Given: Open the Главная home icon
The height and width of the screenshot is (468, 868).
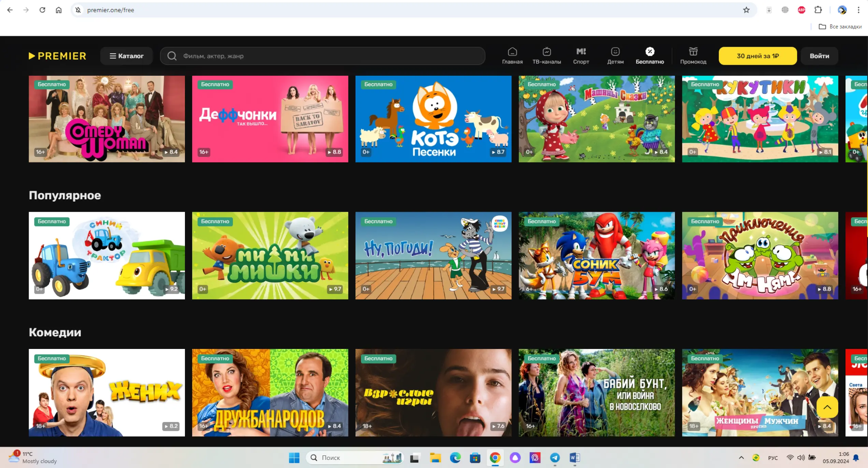Looking at the screenshot, I should [x=512, y=56].
